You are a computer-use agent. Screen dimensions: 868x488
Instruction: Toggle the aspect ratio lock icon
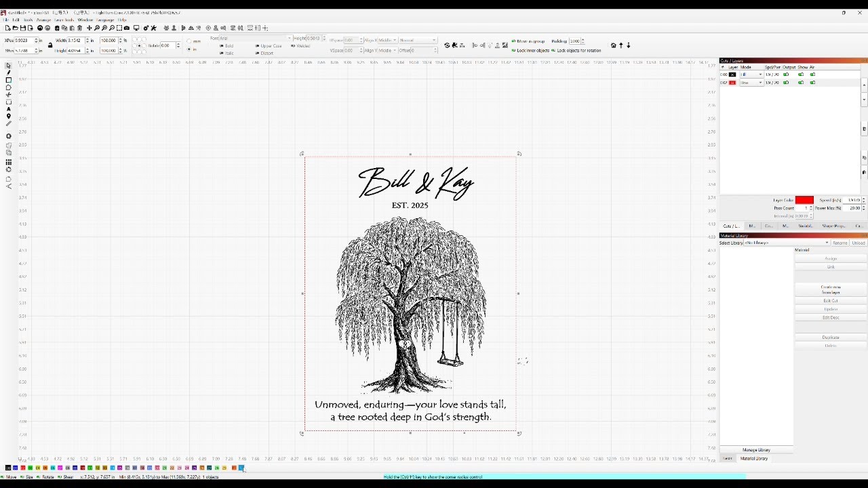[x=50, y=45]
